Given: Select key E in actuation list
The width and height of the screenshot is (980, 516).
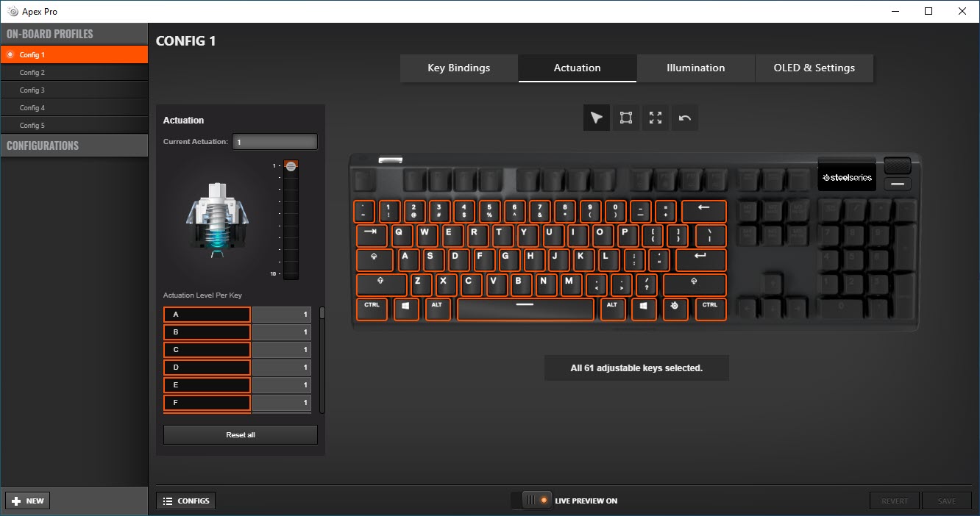Looking at the screenshot, I should (207, 385).
